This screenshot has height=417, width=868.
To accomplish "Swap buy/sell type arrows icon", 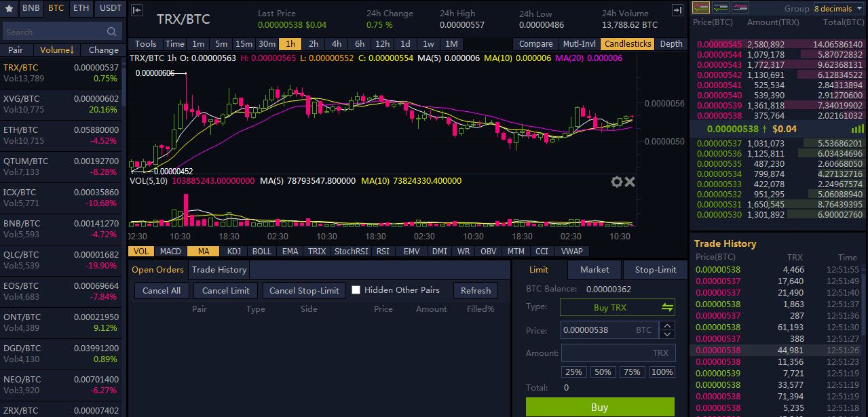I will click(x=668, y=307).
